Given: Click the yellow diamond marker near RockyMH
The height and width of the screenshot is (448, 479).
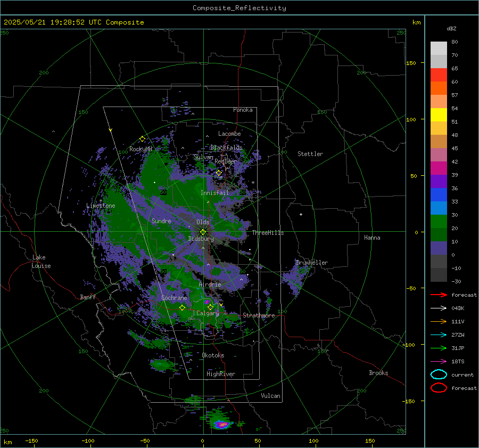Looking at the screenshot, I should (142, 139).
